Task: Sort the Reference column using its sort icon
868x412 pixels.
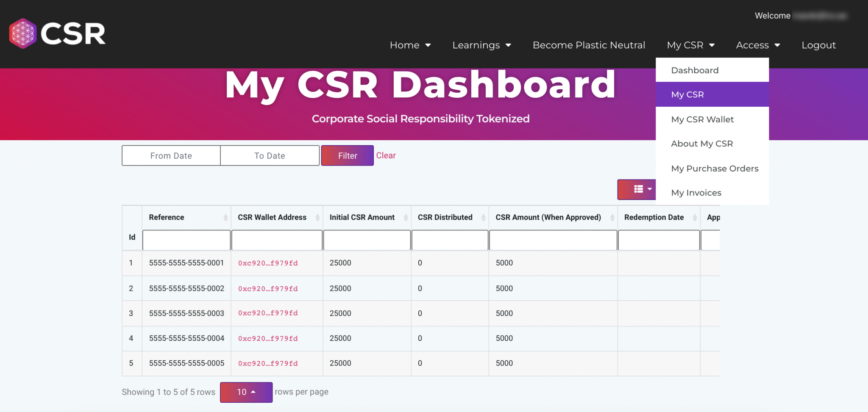Action: click(x=225, y=217)
